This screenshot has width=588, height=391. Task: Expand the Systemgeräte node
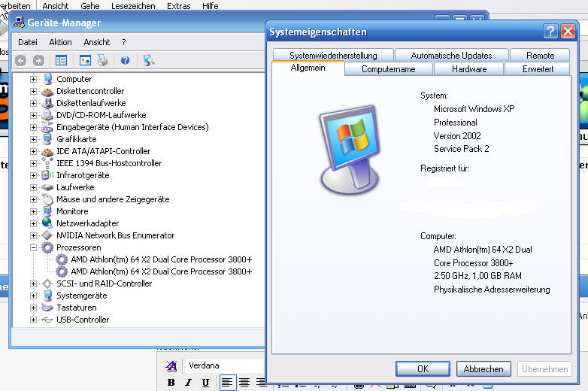[33, 296]
